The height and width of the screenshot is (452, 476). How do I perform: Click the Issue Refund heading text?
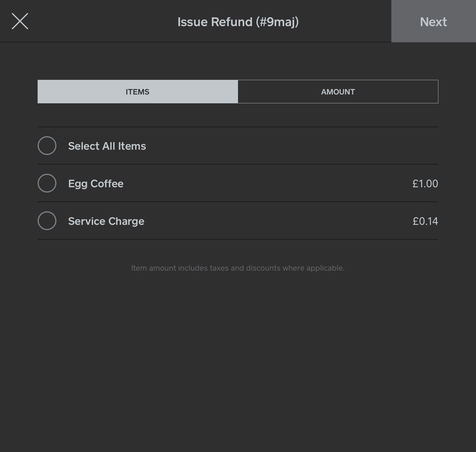coord(215,22)
